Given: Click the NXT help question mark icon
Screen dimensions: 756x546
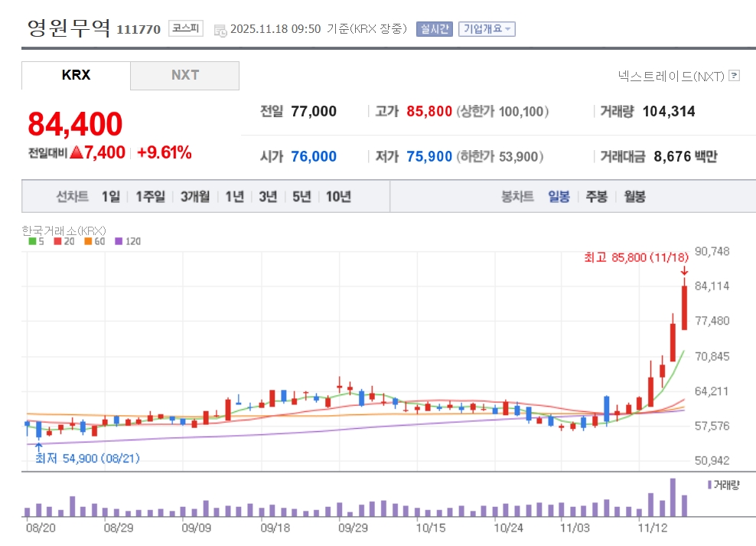Looking at the screenshot, I should coord(734,76).
